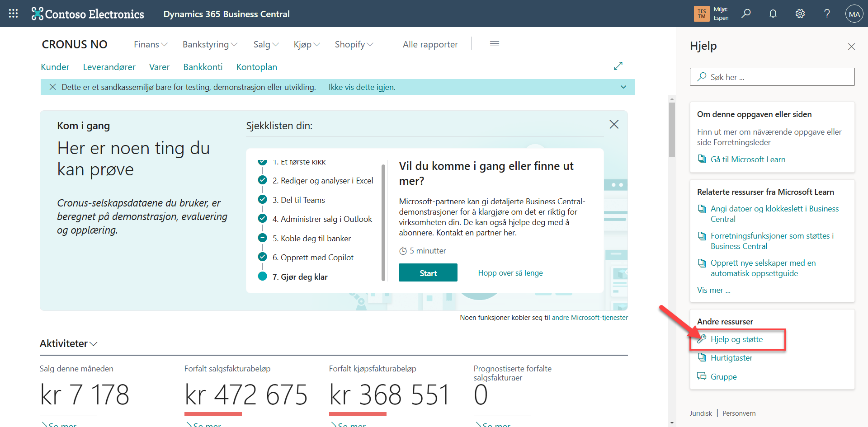Open Opprett nye selskaper med en automatisk oppsettguide
This screenshot has height=427, width=868.
(x=763, y=268)
